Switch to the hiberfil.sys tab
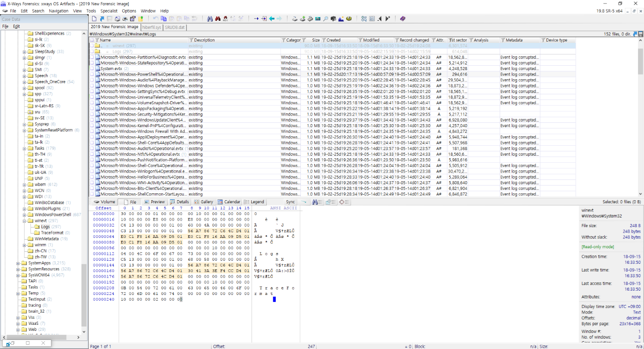 (x=152, y=27)
